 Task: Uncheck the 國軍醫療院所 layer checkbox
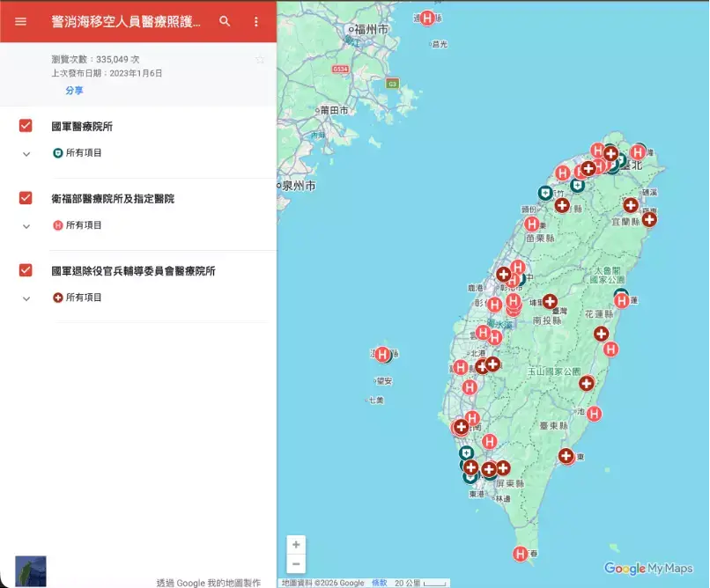tap(26, 126)
